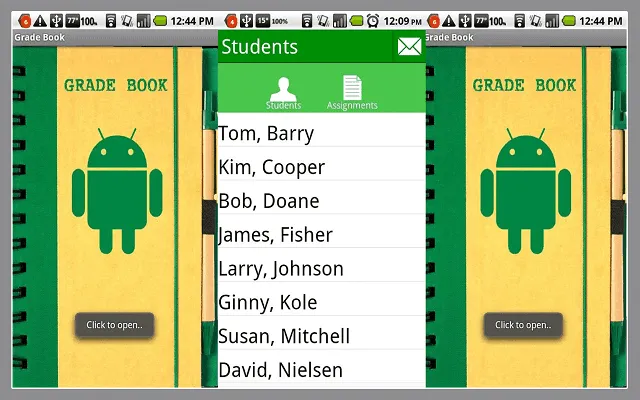Screen dimensions: 640x400
Task: Tap red notification badge in left screen status bar
Action: (24, 21)
